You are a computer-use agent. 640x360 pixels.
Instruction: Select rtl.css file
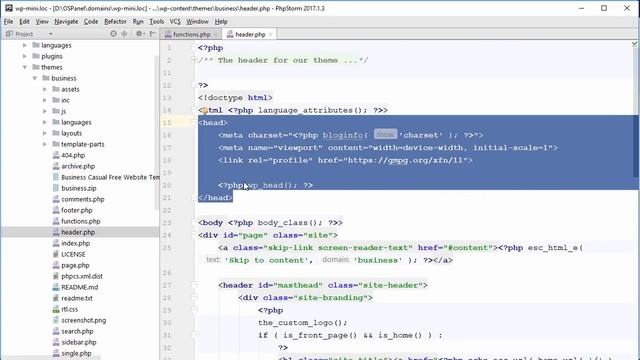click(x=69, y=310)
